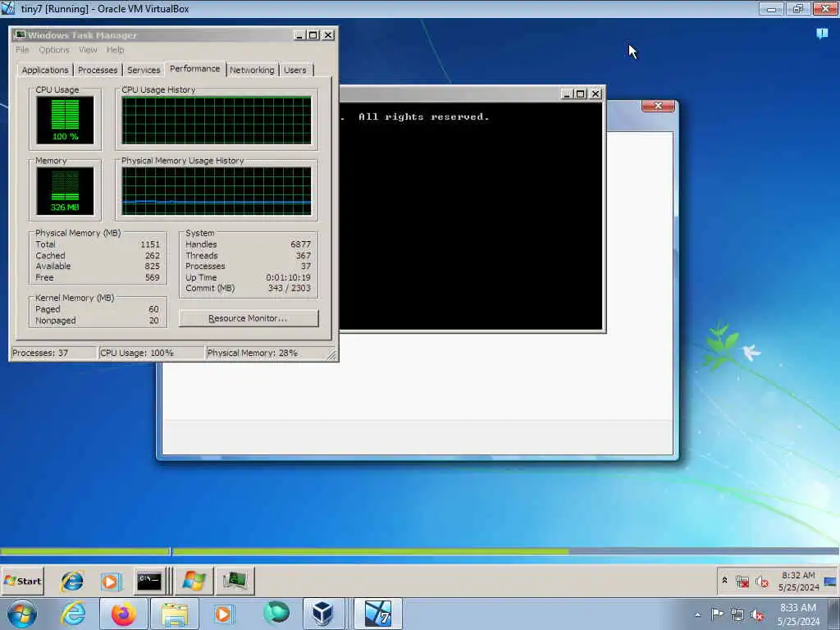840x630 pixels.
Task: Open host Action Center flag icon
Action: point(717,614)
